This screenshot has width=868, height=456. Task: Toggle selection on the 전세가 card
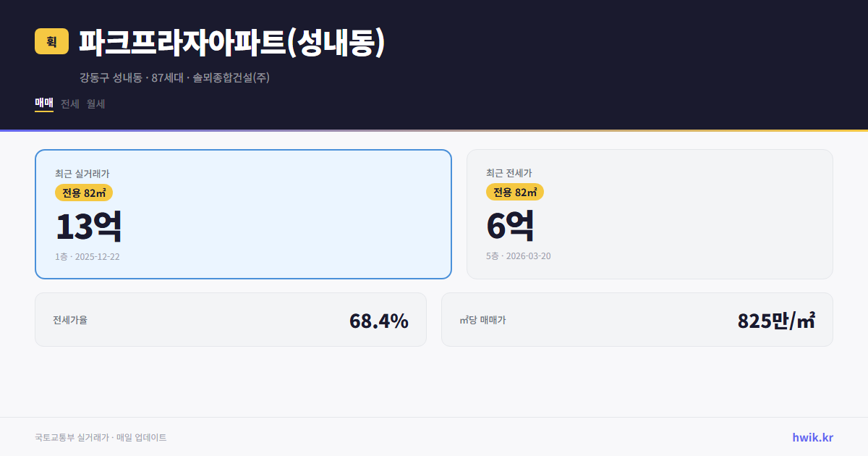pyautogui.click(x=650, y=214)
